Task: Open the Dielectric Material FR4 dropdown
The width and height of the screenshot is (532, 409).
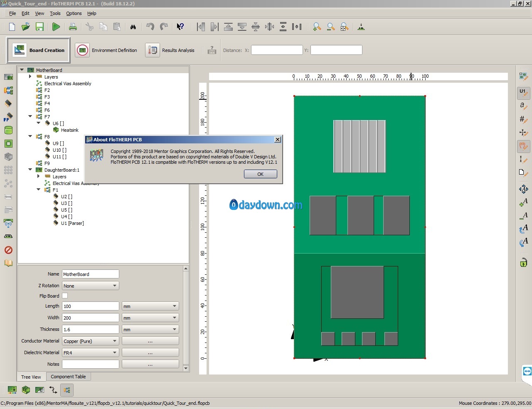Action: point(90,353)
